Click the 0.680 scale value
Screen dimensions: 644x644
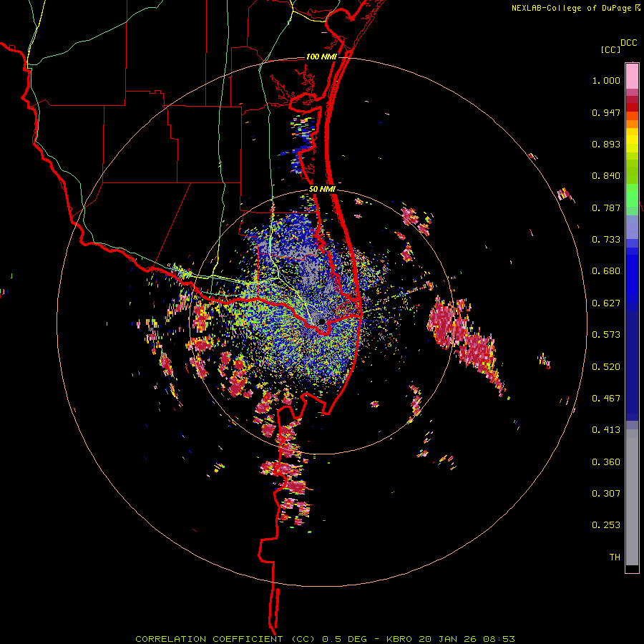(x=606, y=271)
